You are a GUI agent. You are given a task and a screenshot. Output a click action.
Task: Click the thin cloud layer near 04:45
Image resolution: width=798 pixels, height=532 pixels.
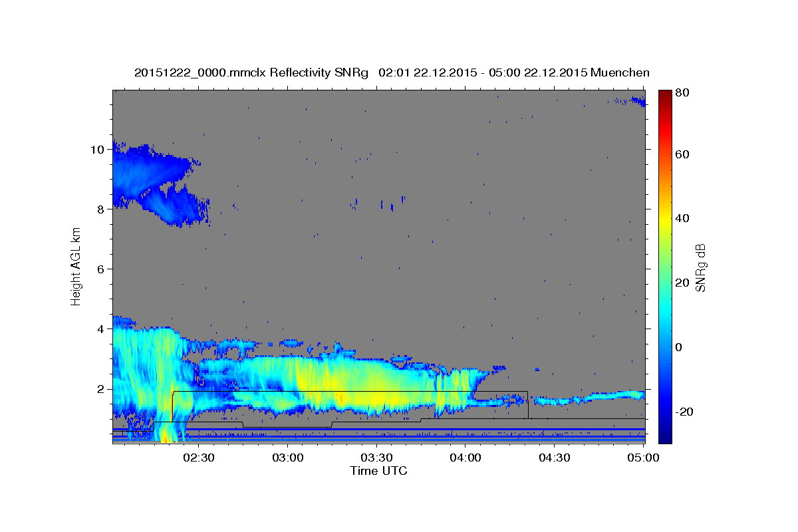point(589,398)
